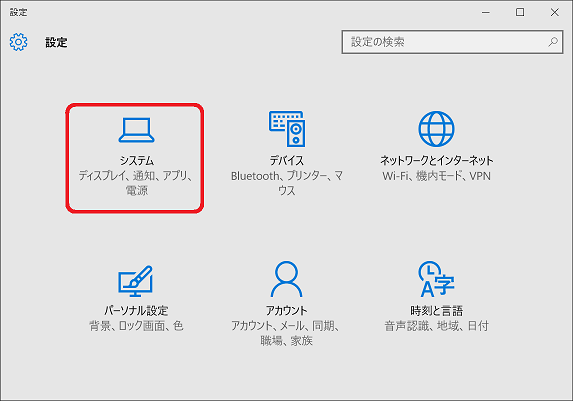Click the 背景、ロック画面、色 description
The height and width of the screenshot is (401, 573).
pos(136,326)
